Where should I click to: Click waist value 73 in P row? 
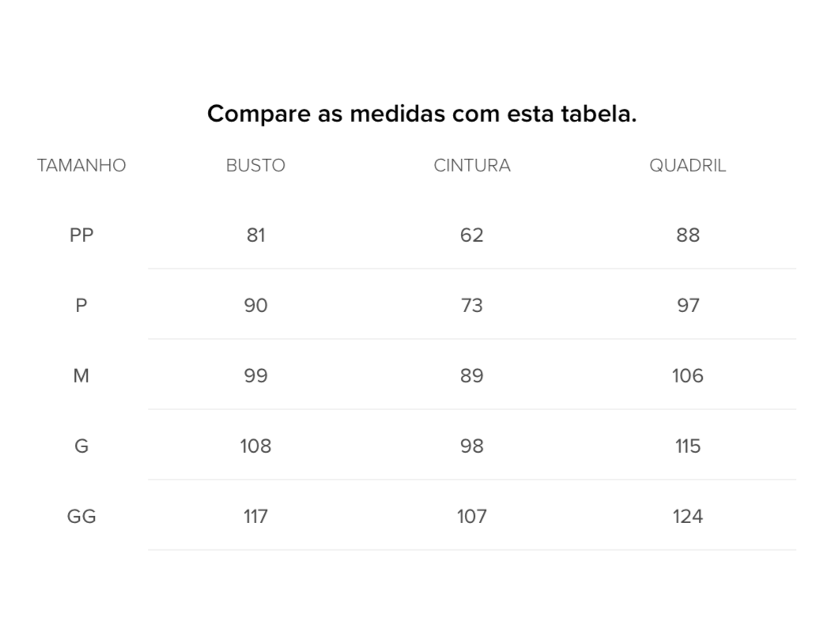click(x=472, y=306)
